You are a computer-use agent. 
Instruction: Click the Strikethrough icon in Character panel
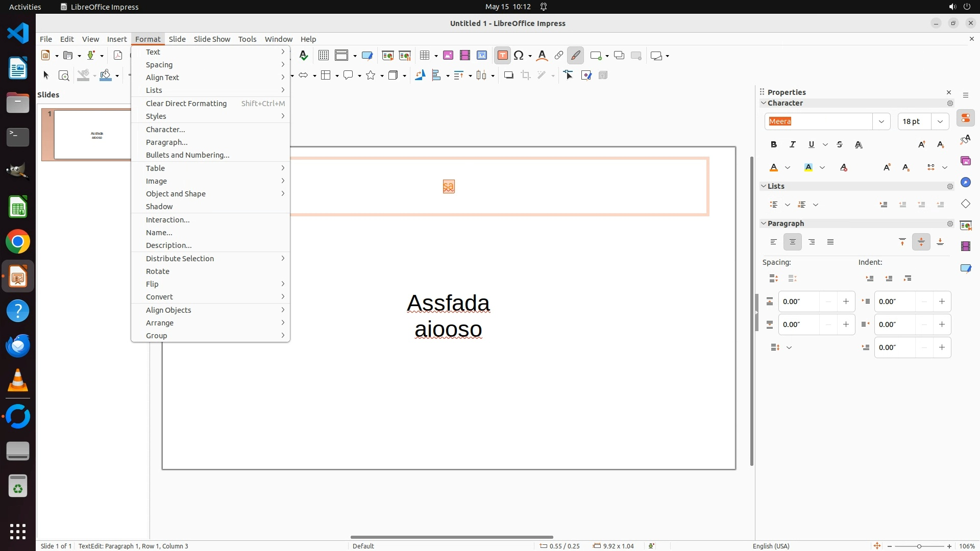point(840,145)
